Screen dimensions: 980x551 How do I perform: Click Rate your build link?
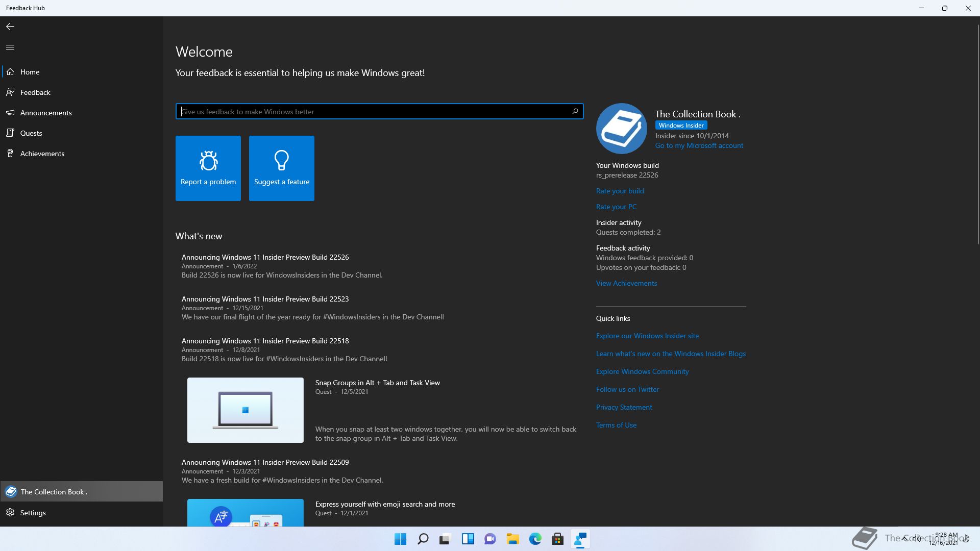pos(620,191)
